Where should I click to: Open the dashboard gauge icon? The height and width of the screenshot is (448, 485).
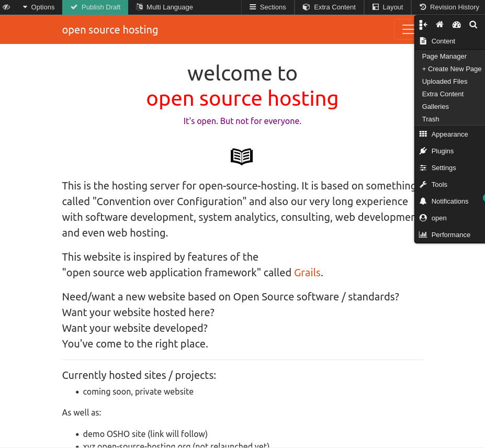456,25
